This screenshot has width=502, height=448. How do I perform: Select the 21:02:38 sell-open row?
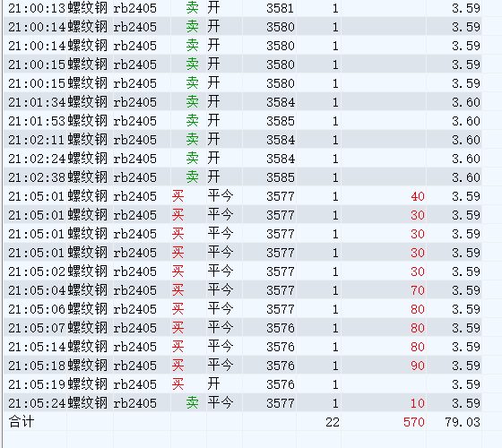point(242,177)
